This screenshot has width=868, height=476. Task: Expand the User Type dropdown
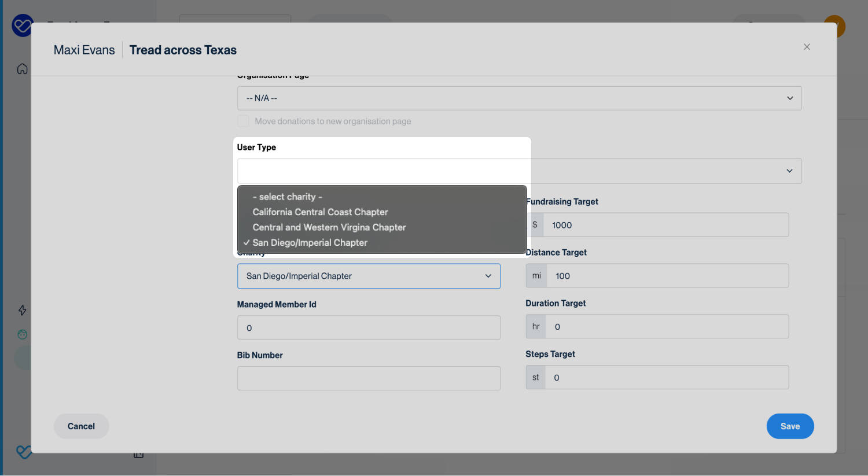click(x=519, y=171)
